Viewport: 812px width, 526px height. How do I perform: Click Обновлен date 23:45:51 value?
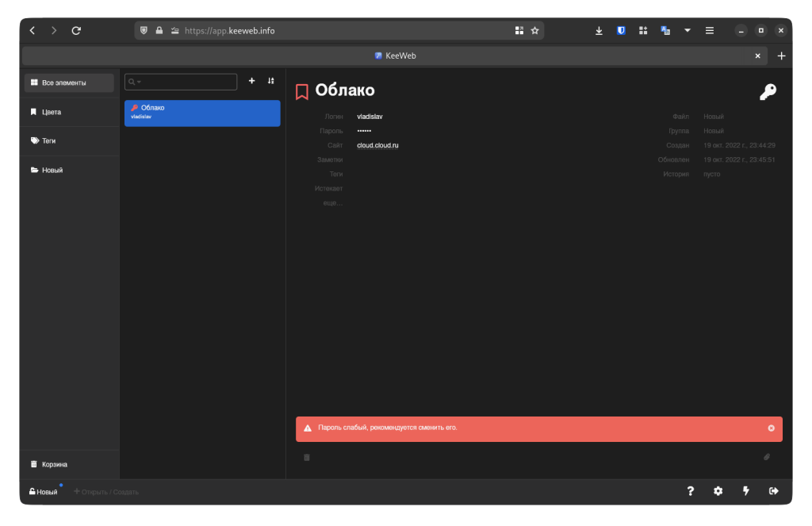click(x=740, y=160)
